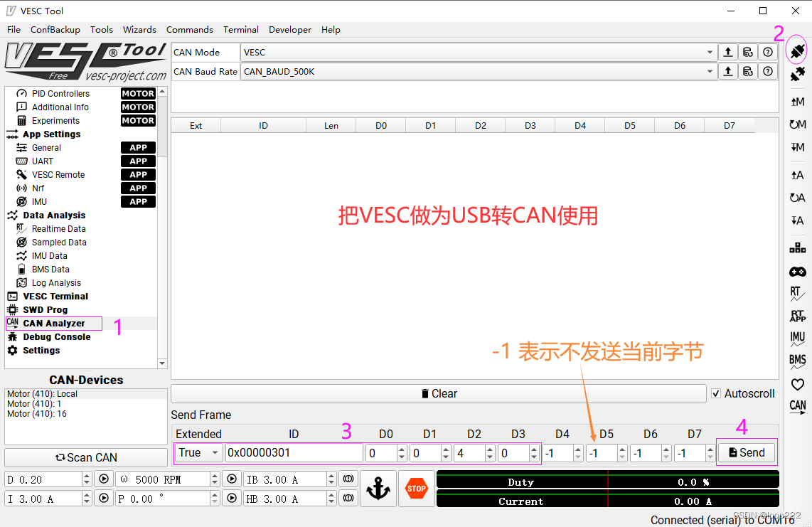Toggle BMS data streaming icon
This screenshot has height=527, width=812.
coord(798,361)
